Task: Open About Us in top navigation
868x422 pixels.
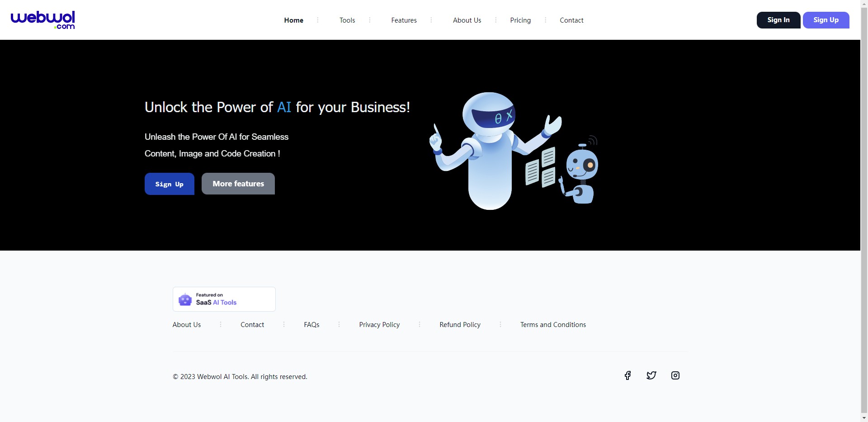Action: (467, 20)
